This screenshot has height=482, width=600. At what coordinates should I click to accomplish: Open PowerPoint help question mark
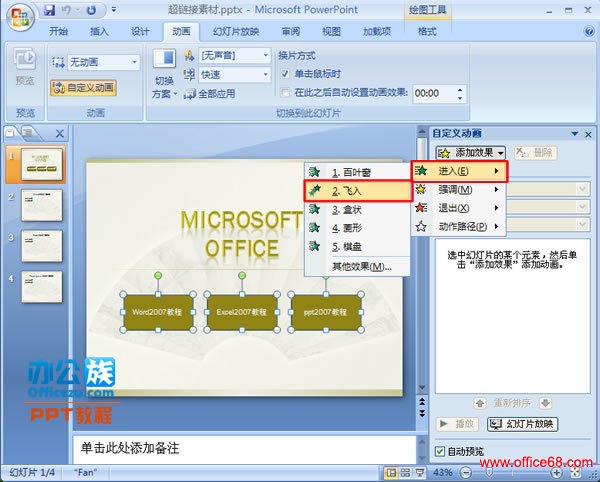coord(589,31)
